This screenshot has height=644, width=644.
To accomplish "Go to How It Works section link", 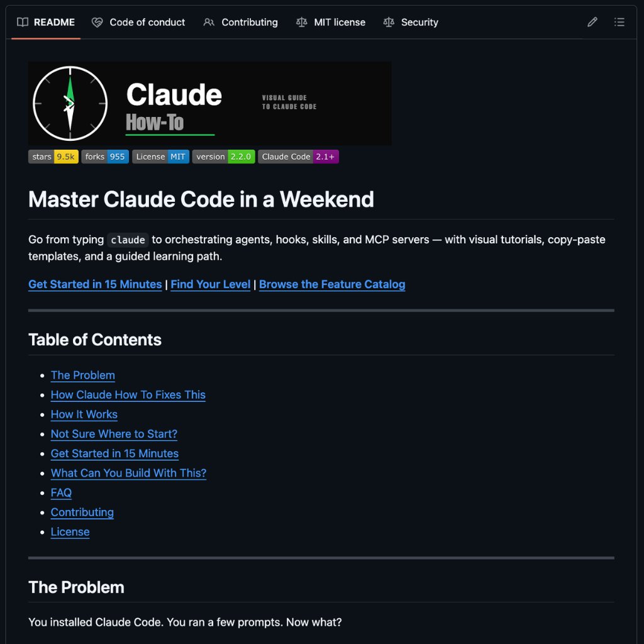I will [x=84, y=414].
